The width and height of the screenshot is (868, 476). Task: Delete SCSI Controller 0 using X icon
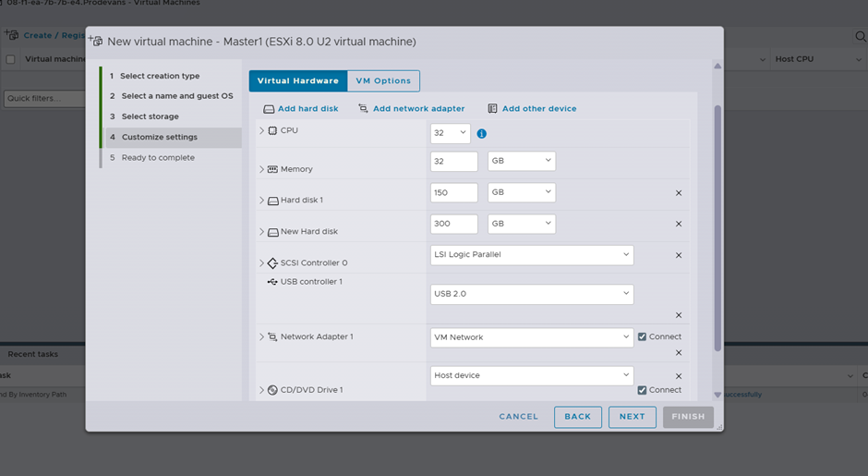click(x=679, y=255)
